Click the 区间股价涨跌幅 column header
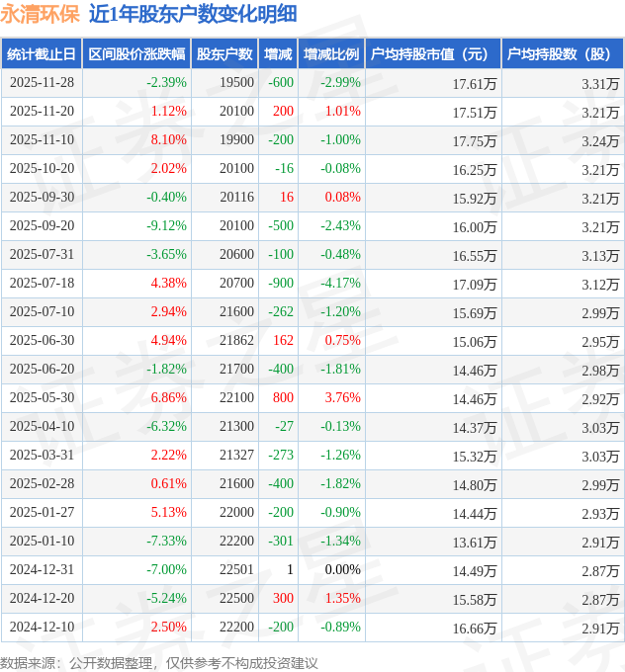Viewport: 625px width, 672px height. point(136,54)
